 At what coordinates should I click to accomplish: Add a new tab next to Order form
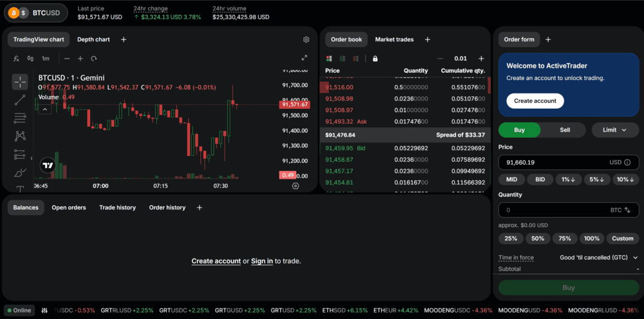pyautogui.click(x=548, y=39)
